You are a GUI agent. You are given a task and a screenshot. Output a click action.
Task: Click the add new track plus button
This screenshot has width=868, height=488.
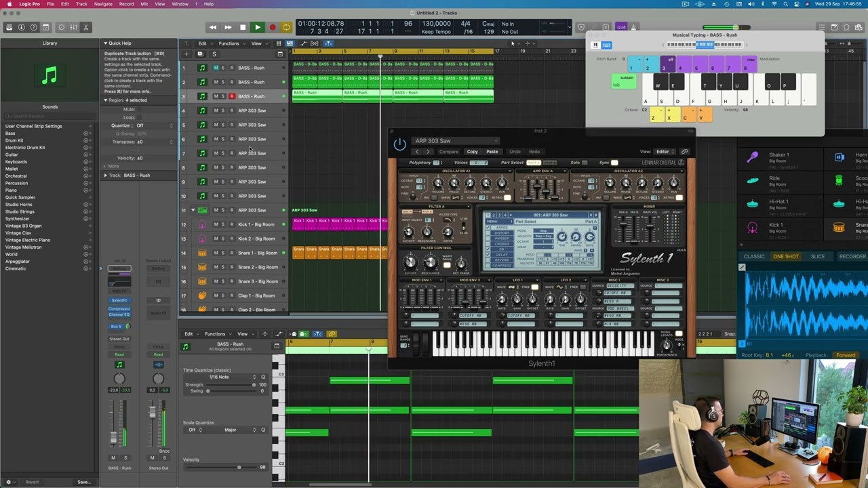pos(186,54)
